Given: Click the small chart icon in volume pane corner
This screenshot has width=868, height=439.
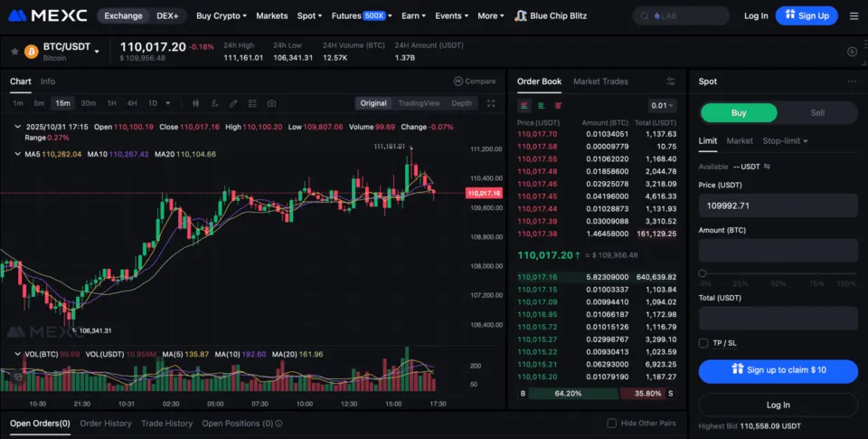Looking at the screenshot, I should pyautogui.click(x=18, y=377).
